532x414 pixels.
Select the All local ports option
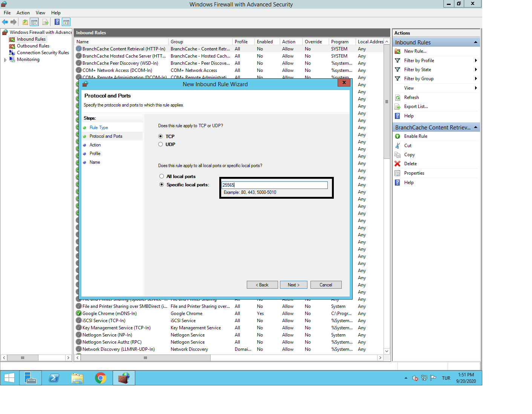[x=162, y=176]
